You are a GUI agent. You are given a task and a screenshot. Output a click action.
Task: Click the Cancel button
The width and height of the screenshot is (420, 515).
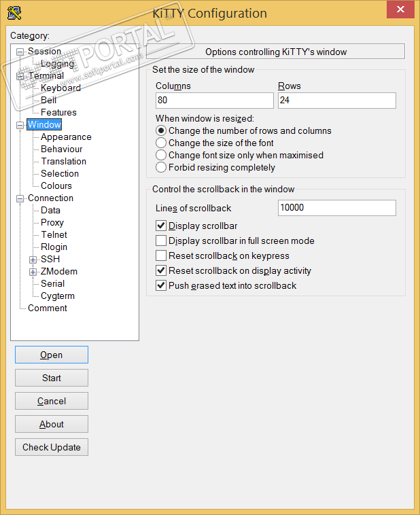click(52, 401)
